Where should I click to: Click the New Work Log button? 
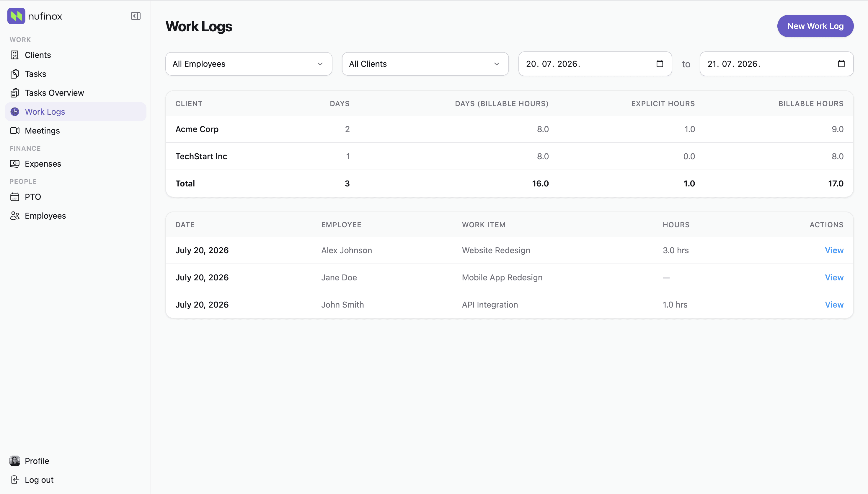tap(815, 26)
